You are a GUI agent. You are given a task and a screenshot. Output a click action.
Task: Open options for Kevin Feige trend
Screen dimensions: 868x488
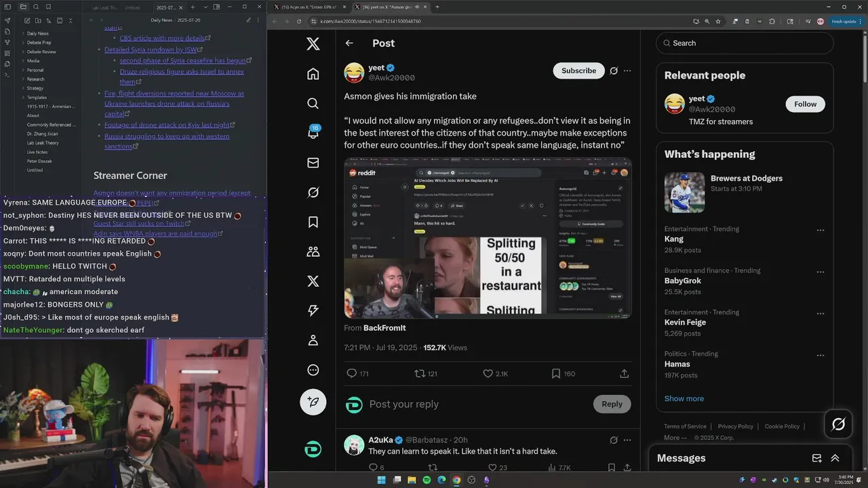click(x=821, y=314)
